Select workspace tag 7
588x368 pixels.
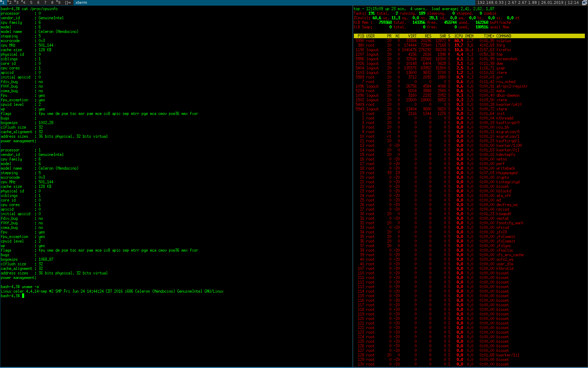coord(45,2)
